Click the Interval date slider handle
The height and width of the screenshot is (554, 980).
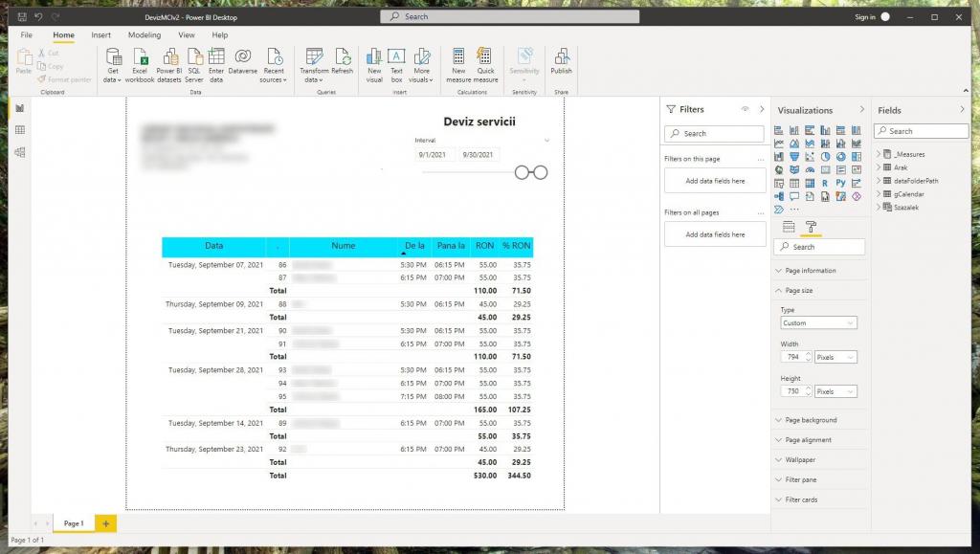click(x=523, y=172)
